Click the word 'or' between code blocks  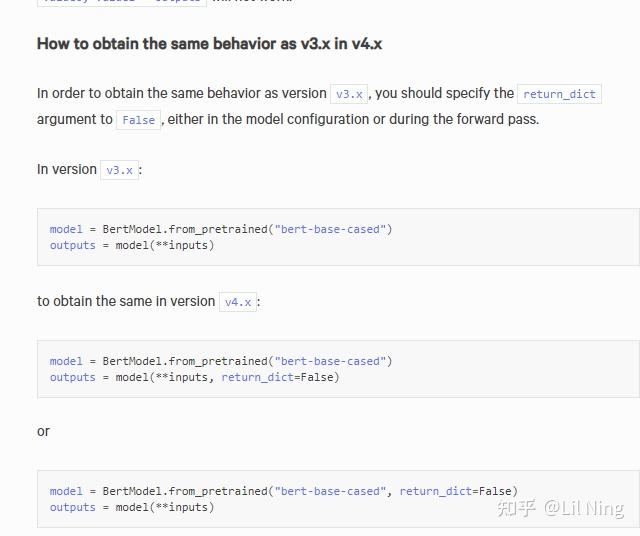point(43,431)
